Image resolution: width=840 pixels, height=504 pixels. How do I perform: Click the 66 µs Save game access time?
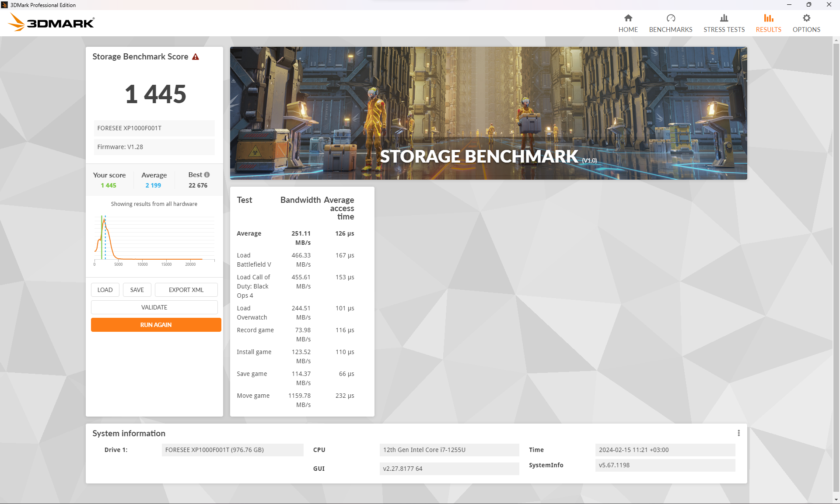[346, 374]
